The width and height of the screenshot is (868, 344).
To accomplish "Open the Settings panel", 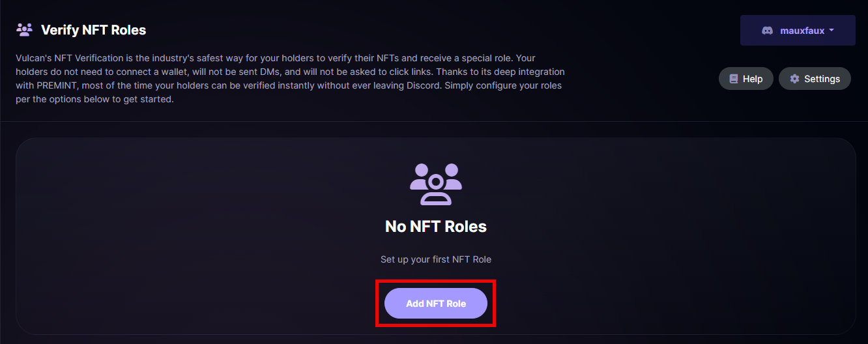I will pyautogui.click(x=815, y=79).
